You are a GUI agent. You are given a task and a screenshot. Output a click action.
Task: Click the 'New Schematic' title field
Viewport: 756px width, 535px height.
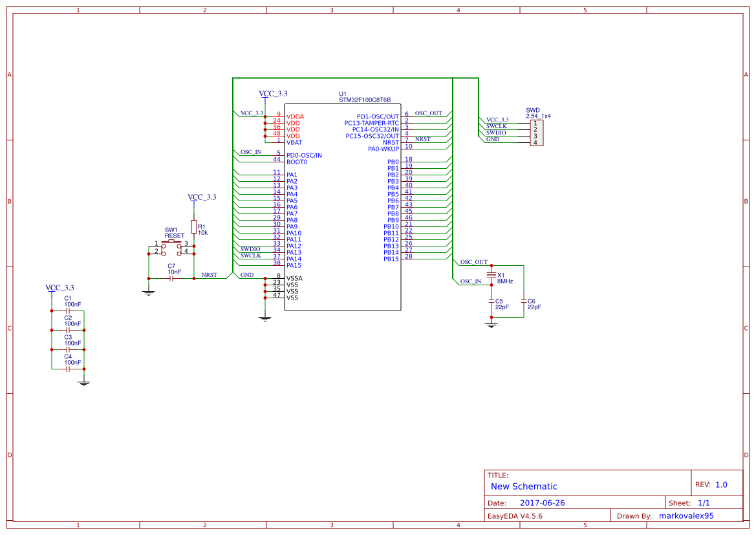click(524, 486)
